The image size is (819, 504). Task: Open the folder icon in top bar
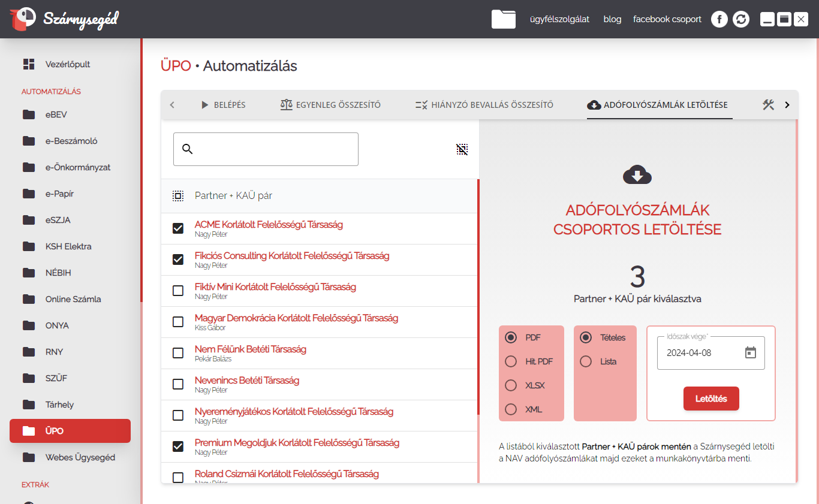click(x=503, y=19)
